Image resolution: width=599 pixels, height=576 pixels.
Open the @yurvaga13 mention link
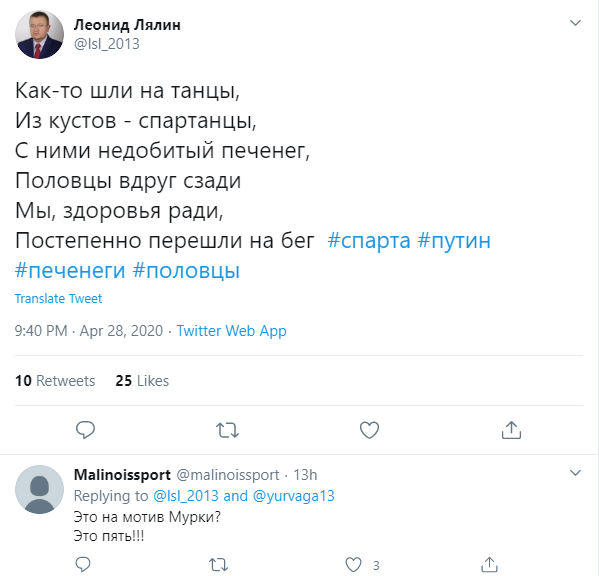click(x=293, y=496)
